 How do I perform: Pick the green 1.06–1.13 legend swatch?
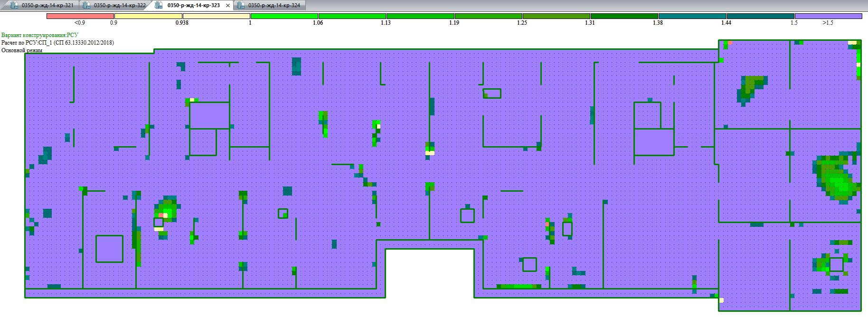[352, 16]
